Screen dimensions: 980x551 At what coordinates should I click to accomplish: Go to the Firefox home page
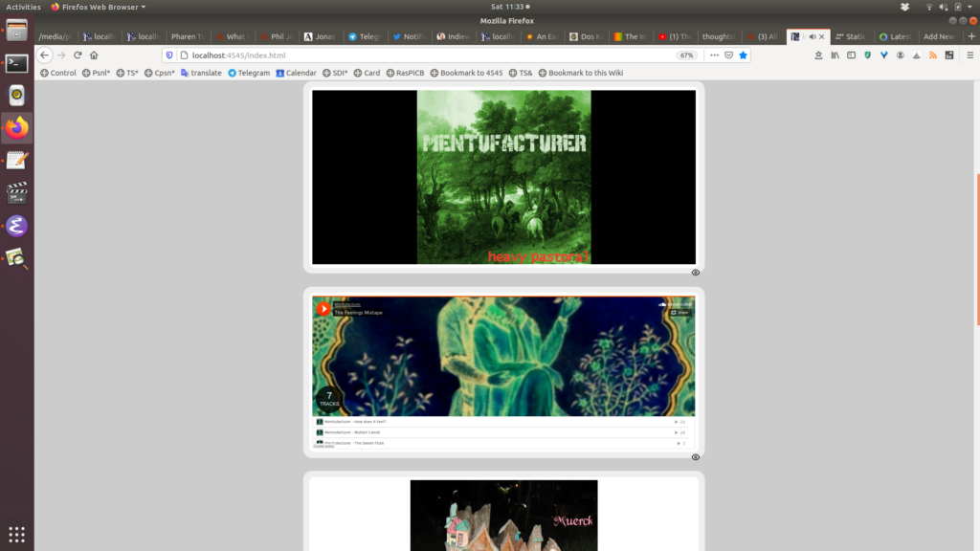(x=94, y=55)
